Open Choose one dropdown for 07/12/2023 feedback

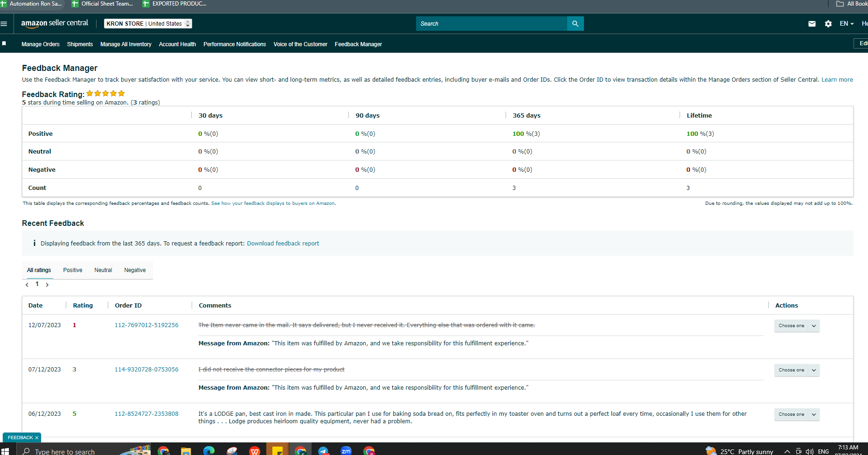pos(797,370)
